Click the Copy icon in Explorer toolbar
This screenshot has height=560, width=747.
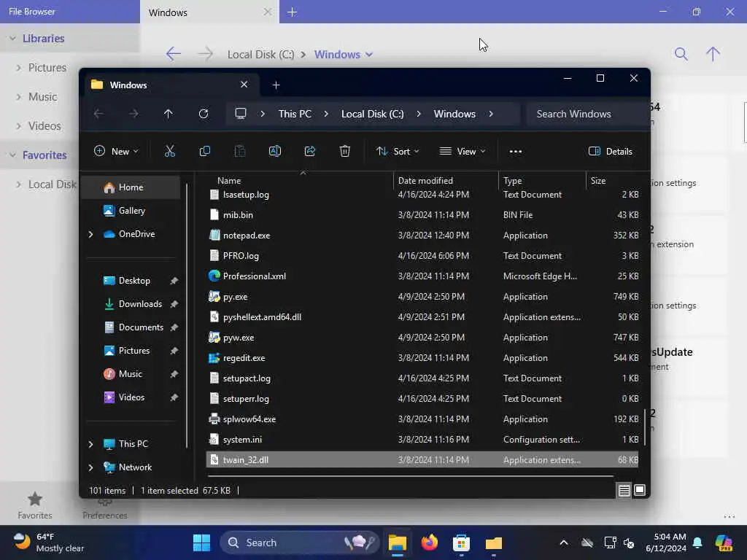pyautogui.click(x=205, y=152)
